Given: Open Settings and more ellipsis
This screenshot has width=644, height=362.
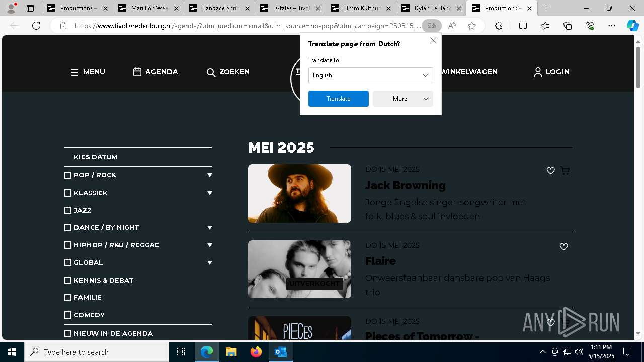Looking at the screenshot, I should pyautogui.click(x=612, y=26).
